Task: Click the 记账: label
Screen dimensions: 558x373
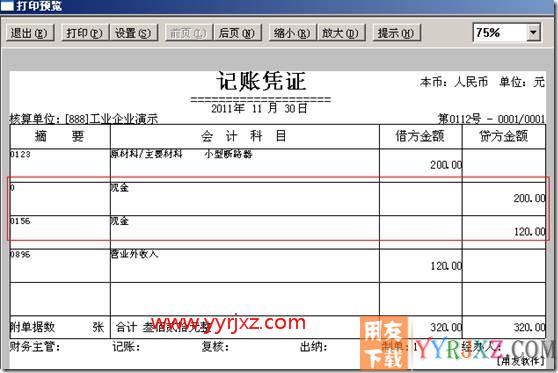Action: [126, 346]
